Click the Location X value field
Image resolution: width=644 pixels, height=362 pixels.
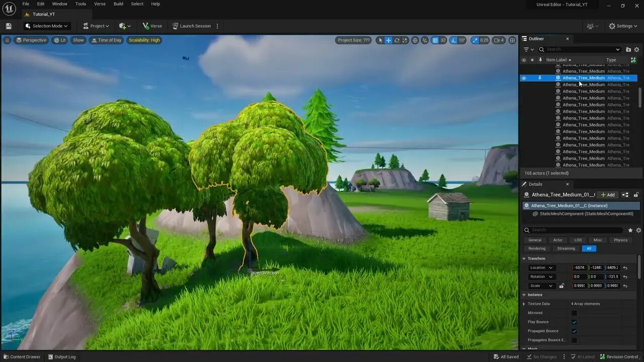click(580, 267)
